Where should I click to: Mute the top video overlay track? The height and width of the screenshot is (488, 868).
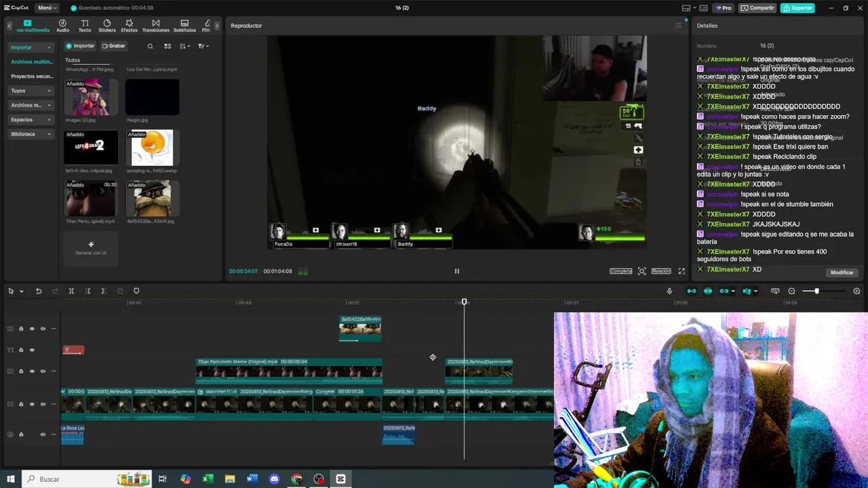pos(43,329)
